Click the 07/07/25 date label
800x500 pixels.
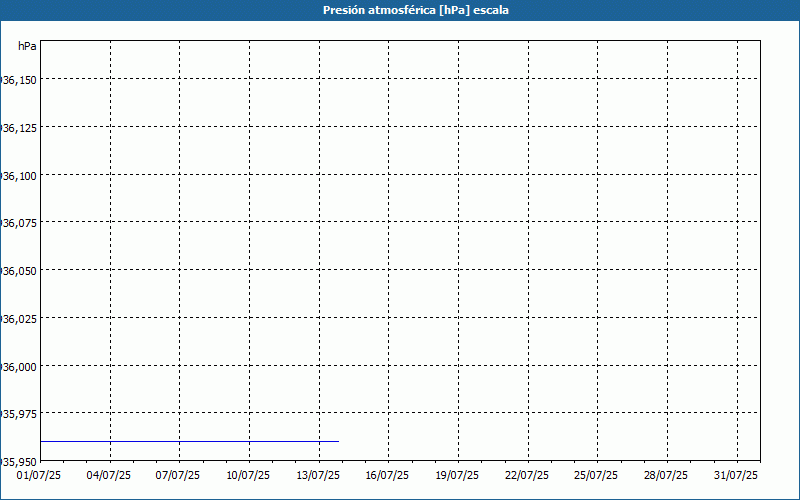(x=178, y=476)
